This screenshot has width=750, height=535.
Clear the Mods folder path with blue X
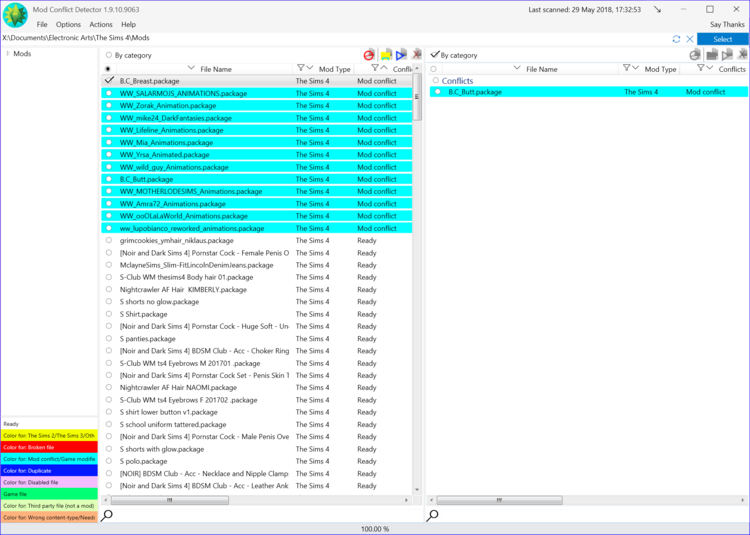click(690, 39)
